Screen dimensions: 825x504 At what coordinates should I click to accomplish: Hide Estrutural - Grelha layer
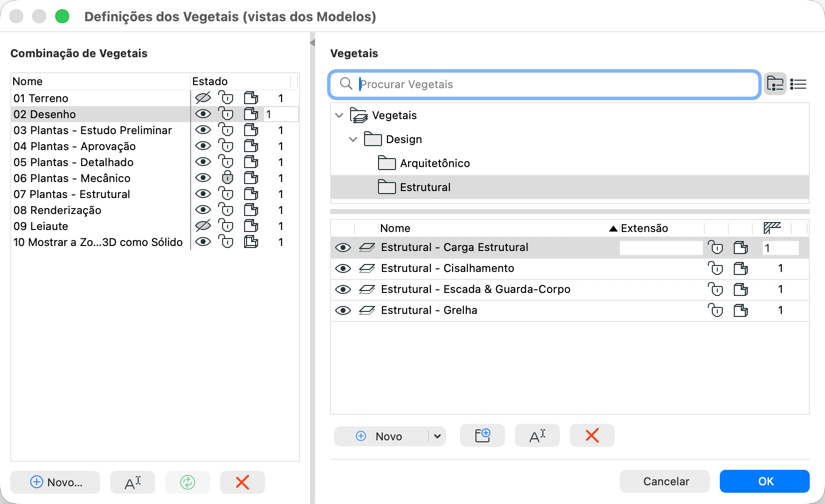[343, 310]
